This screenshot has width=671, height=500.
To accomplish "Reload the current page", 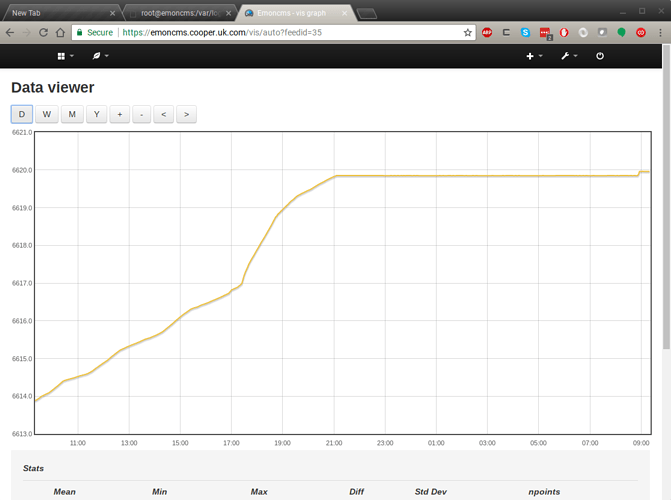I will tap(43, 33).
